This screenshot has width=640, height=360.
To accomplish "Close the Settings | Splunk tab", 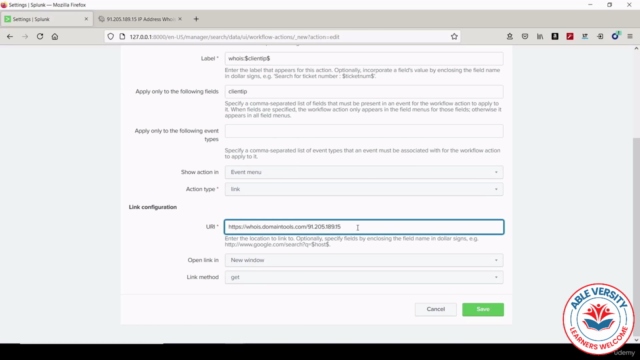I will tap(86, 19).
